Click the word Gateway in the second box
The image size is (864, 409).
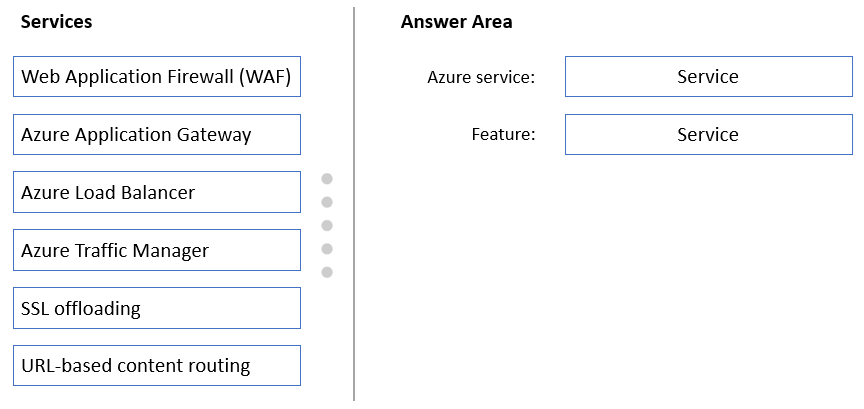coord(220,135)
